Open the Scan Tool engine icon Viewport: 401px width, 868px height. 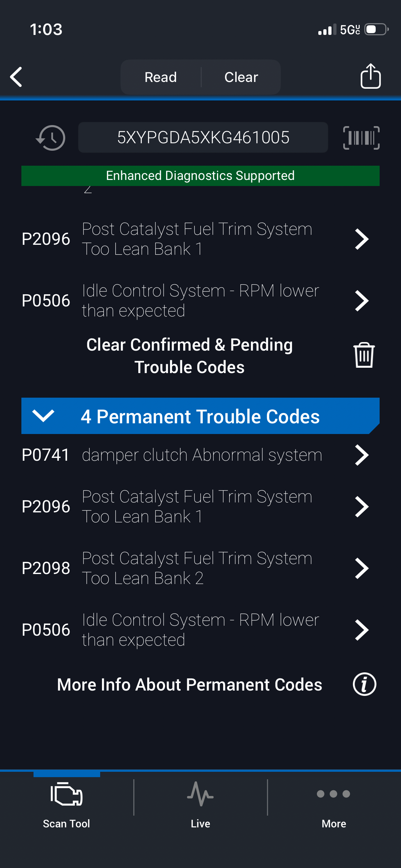[67, 794]
